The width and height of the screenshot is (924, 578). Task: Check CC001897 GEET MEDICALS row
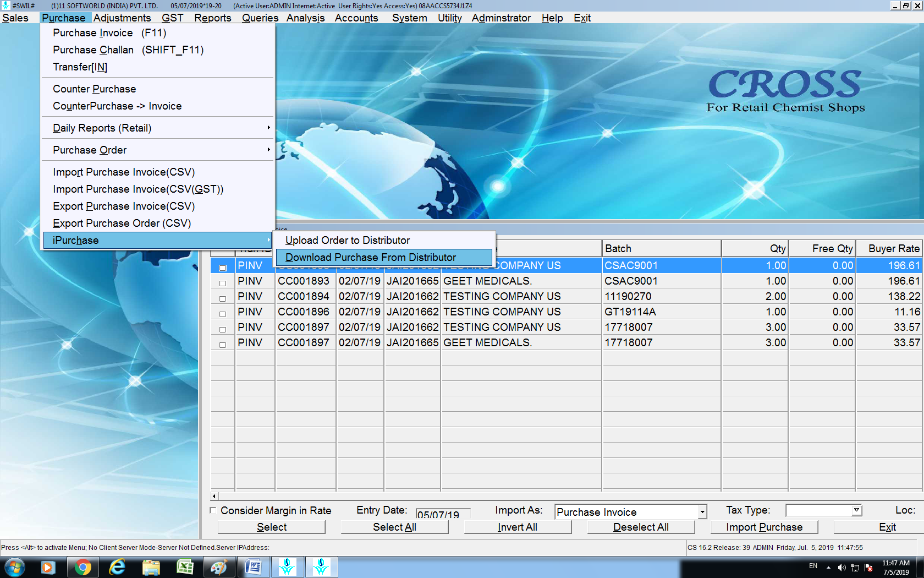(x=223, y=345)
